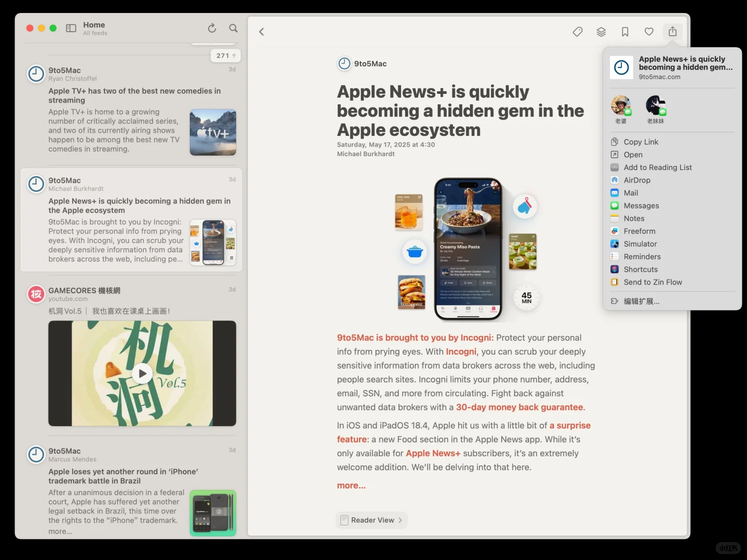Open the Incogni sponsor link
This screenshot has width=747, height=560.
[x=415, y=338]
